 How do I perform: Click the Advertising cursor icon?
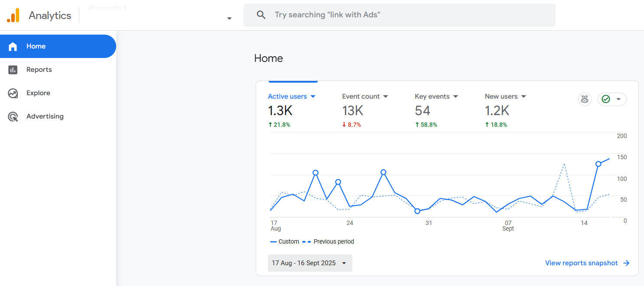13,116
